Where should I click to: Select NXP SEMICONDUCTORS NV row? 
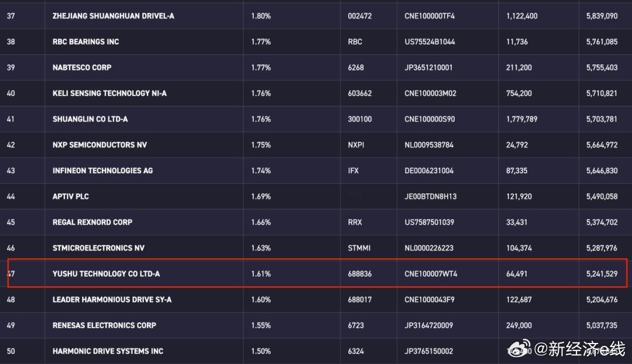pyautogui.click(x=316, y=145)
